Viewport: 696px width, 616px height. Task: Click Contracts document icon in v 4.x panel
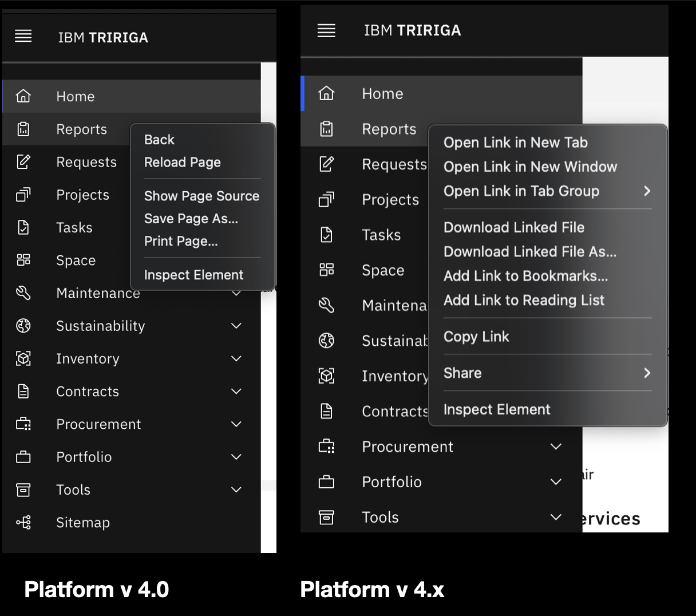[326, 411]
